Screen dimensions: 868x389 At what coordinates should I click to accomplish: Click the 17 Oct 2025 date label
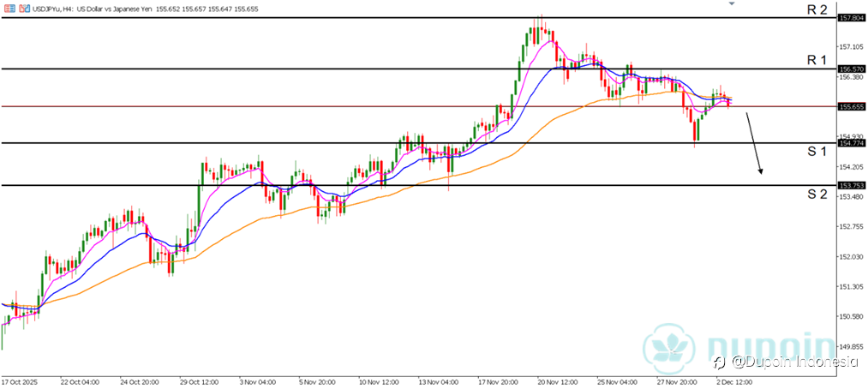[x=18, y=382]
